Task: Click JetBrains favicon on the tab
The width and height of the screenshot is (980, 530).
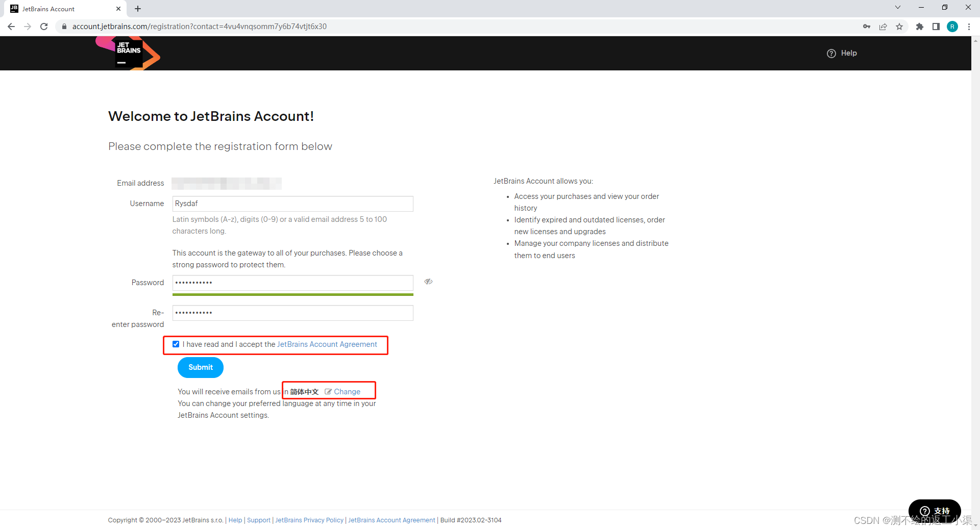Action: (14, 9)
